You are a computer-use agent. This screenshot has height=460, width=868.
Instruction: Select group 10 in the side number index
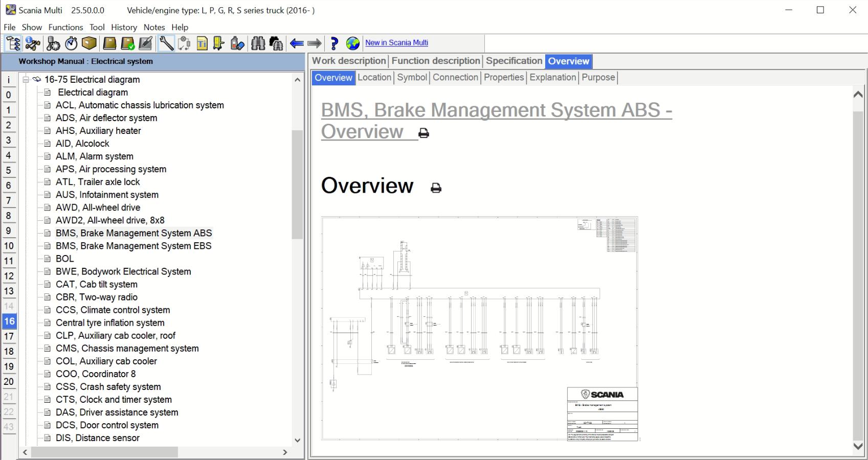[x=9, y=246]
